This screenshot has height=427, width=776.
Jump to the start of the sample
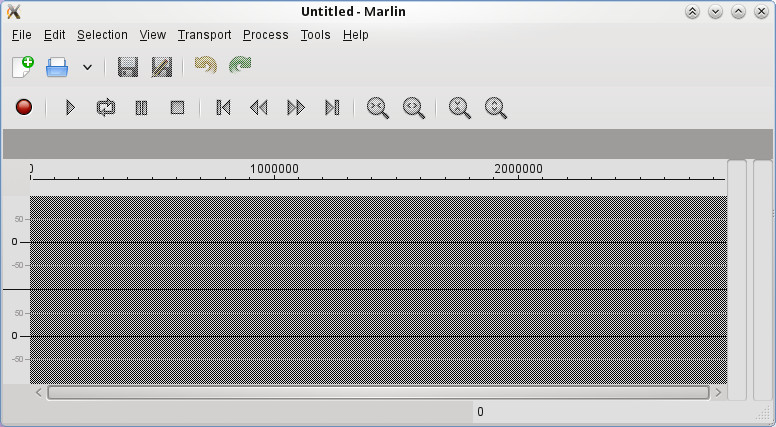pyautogui.click(x=223, y=107)
